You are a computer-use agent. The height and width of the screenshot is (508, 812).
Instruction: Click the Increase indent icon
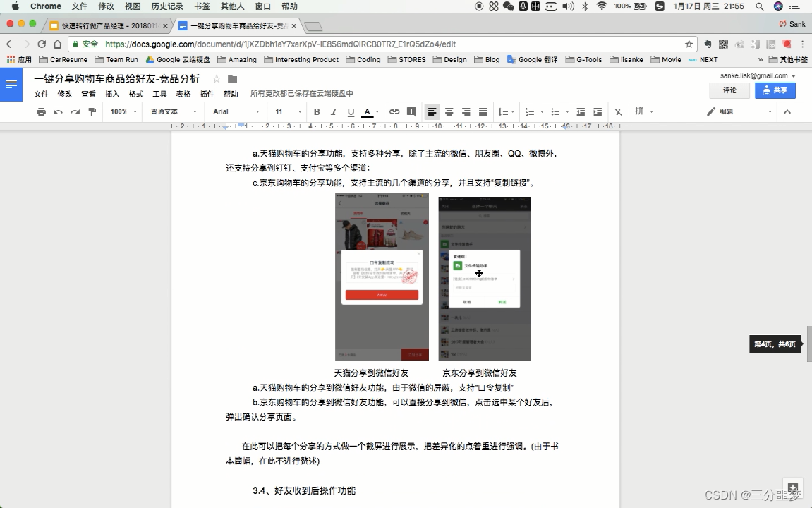pos(598,111)
